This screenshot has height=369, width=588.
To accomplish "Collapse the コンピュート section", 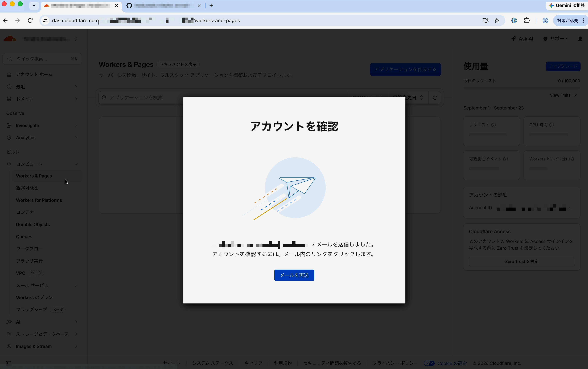I will point(42,164).
